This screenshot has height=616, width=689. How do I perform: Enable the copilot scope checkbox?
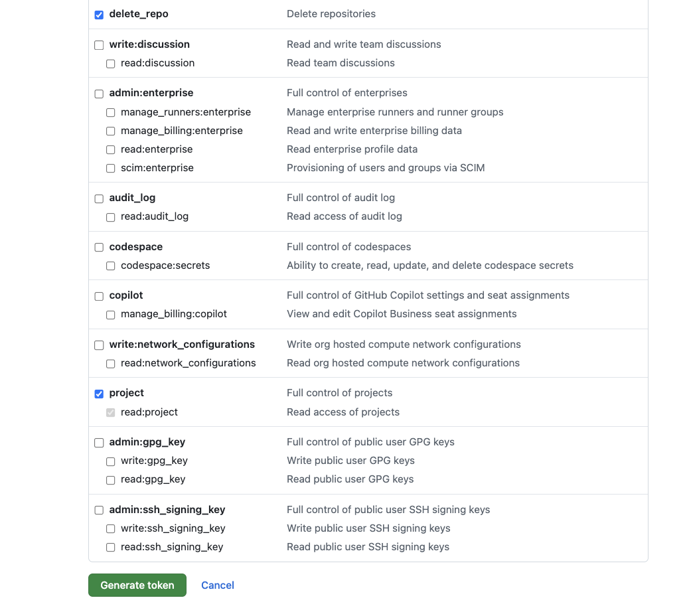pyautogui.click(x=99, y=296)
